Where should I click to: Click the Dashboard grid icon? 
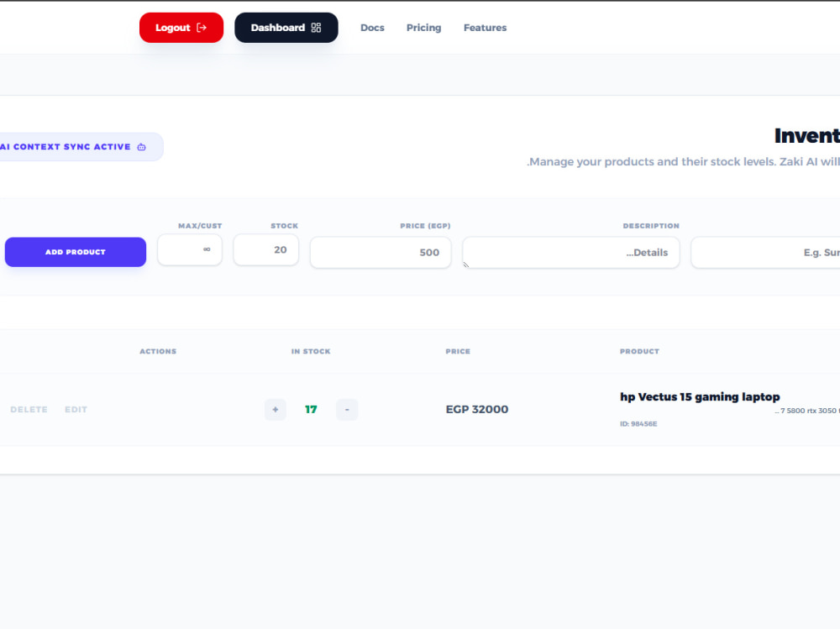[316, 28]
